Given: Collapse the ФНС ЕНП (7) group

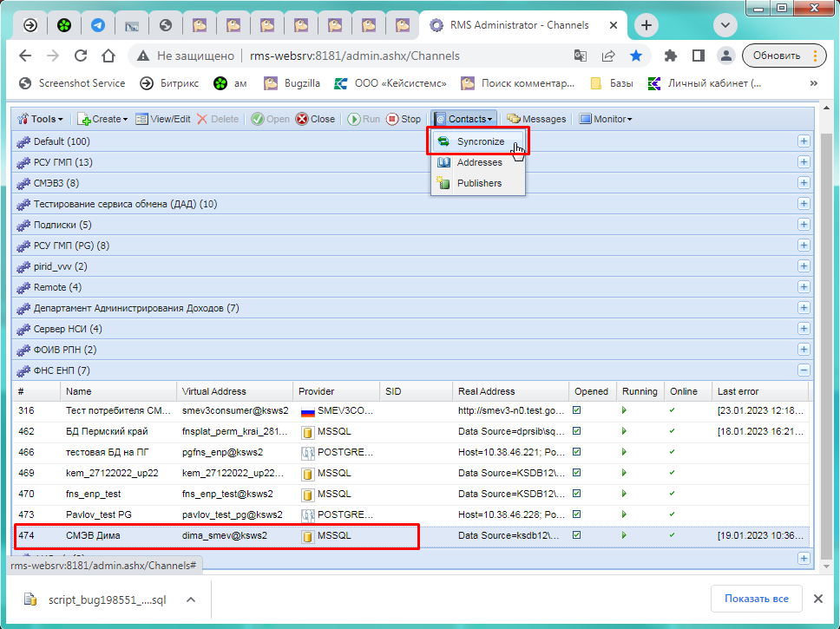Looking at the screenshot, I should point(804,370).
